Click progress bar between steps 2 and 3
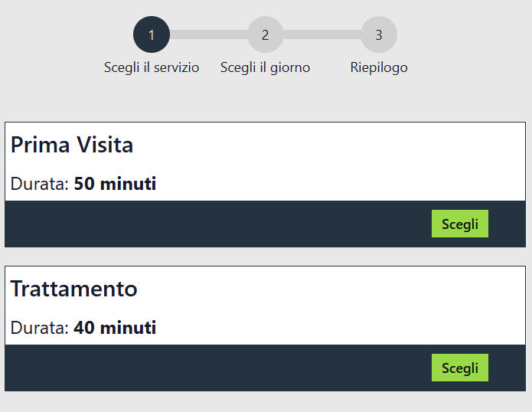Screen dimensions: 532x412 pyautogui.click(x=322, y=34)
